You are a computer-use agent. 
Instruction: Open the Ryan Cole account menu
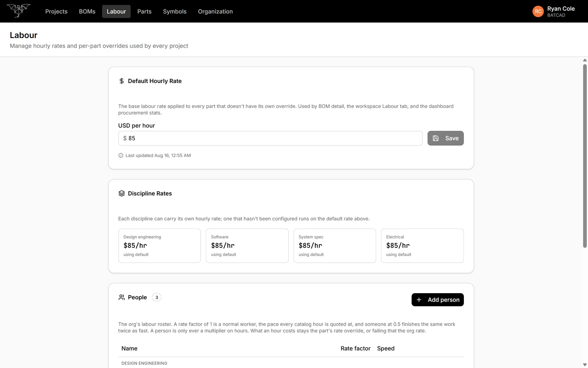pyautogui.click(x=554, y=11)
